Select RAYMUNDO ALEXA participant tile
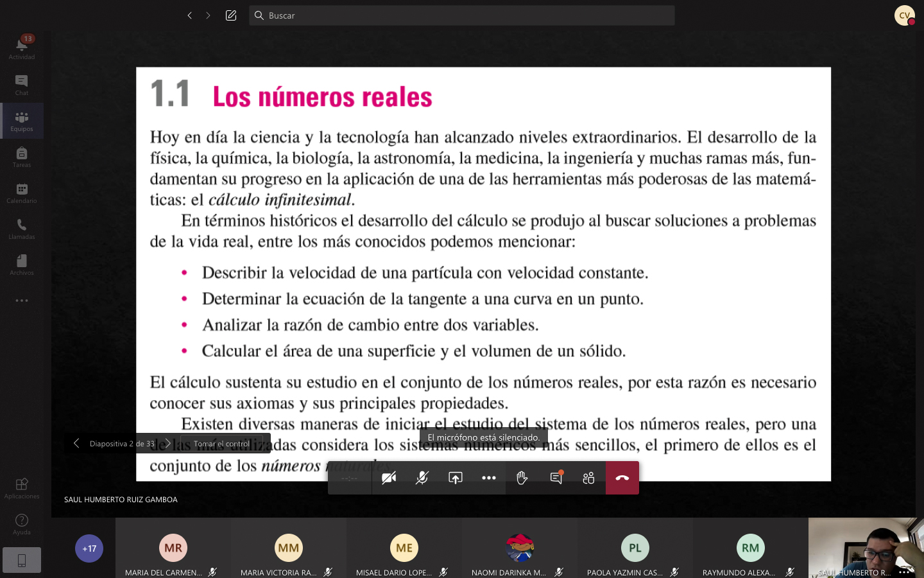The image size is (924, 578). pyautogui.click(x=751, y=548)
